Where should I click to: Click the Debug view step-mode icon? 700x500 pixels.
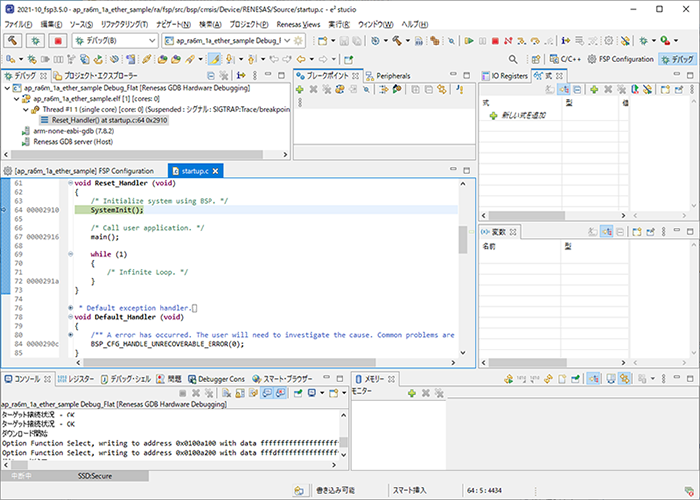click(x=241, y=75)
